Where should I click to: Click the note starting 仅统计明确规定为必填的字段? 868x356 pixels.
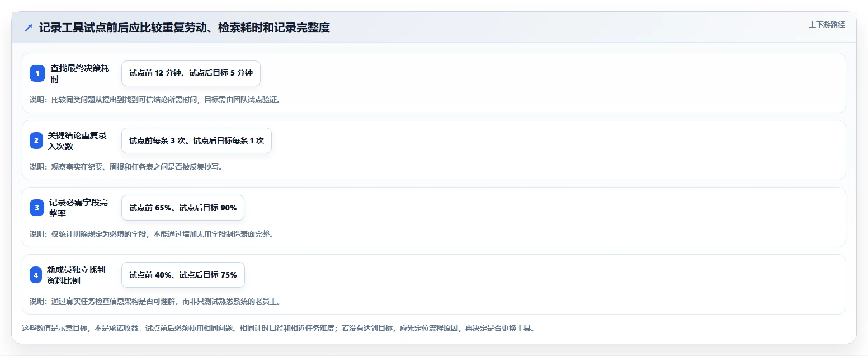click(x=152, y=234)
